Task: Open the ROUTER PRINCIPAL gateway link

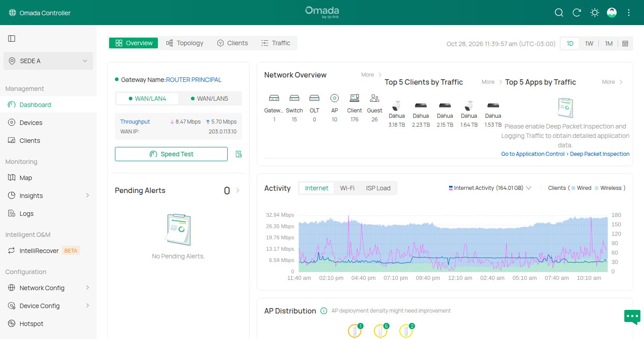Action: [194, 80]
